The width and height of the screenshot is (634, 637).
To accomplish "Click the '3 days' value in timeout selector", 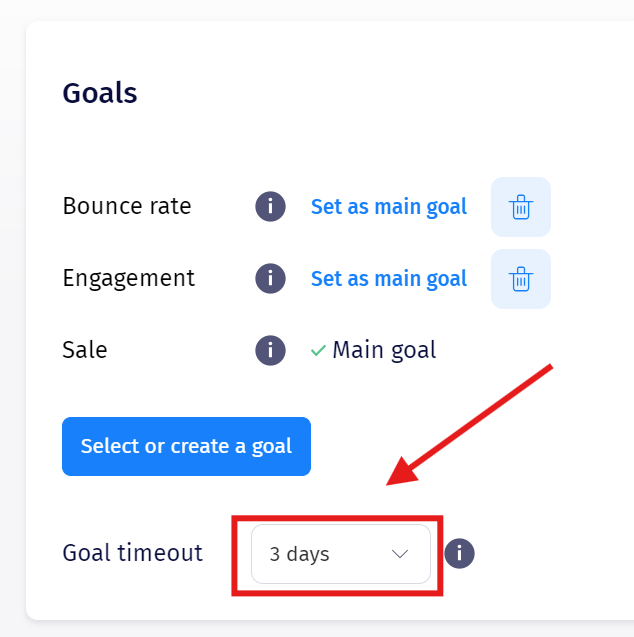I will click(299, 554).
